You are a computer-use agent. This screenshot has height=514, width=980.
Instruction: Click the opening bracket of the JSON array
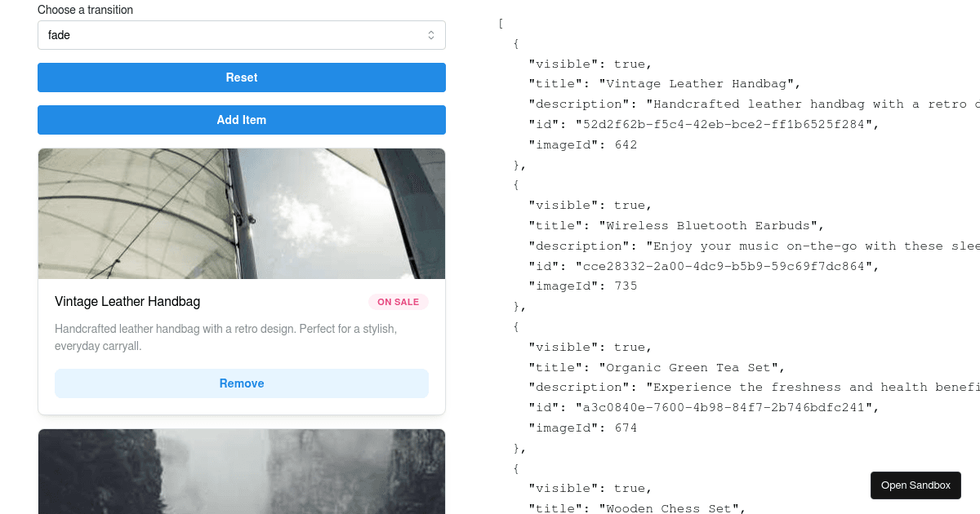point(501,23)
